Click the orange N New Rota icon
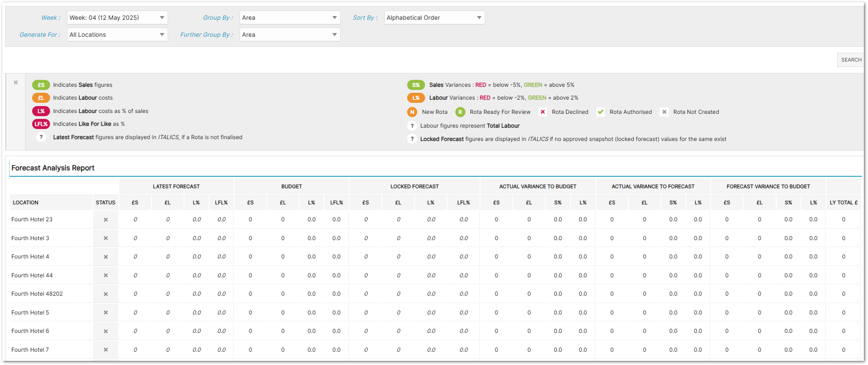 [412, 112]
